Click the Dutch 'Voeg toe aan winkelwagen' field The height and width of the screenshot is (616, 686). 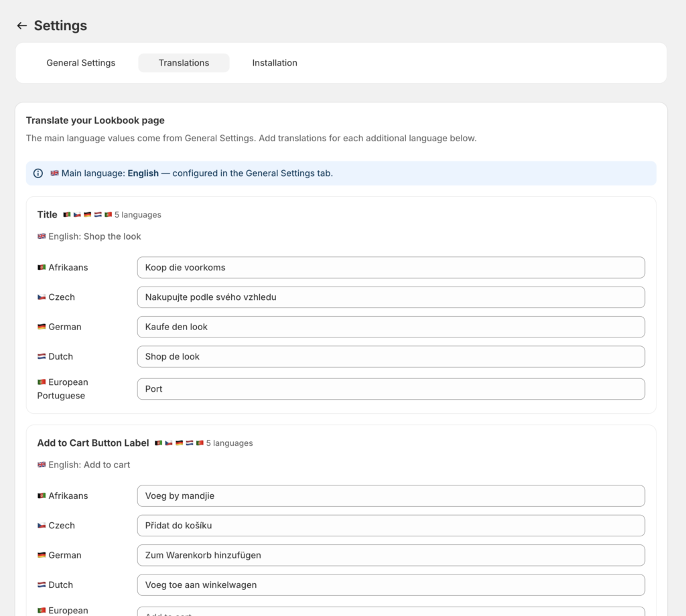click(x=391, y=585)
